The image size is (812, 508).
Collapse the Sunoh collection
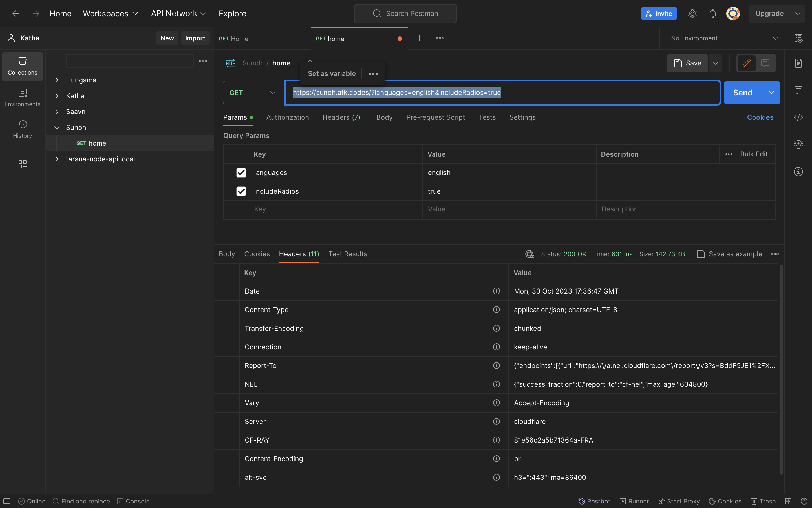click(x=57, y=127)
